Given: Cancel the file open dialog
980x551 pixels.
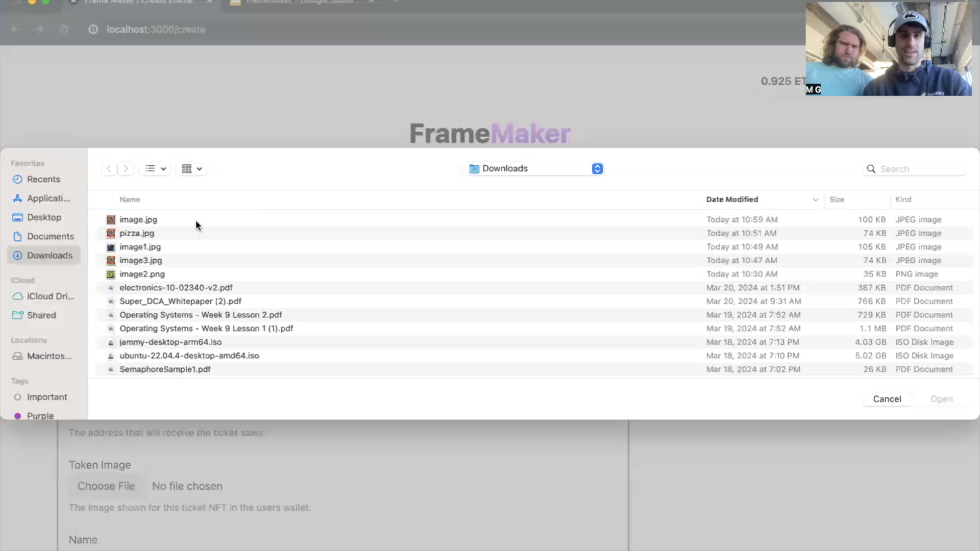Looking at the screenshot, I should click(x=887, y=399).
